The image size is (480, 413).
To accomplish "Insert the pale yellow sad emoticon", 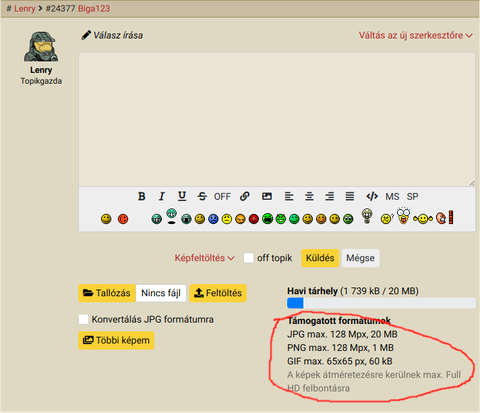I will click(227, 219).
